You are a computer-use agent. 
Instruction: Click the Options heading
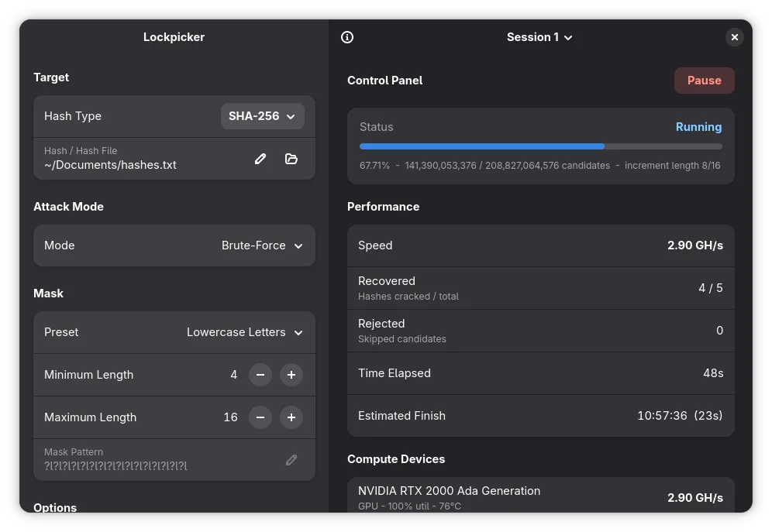click(55, 507)
